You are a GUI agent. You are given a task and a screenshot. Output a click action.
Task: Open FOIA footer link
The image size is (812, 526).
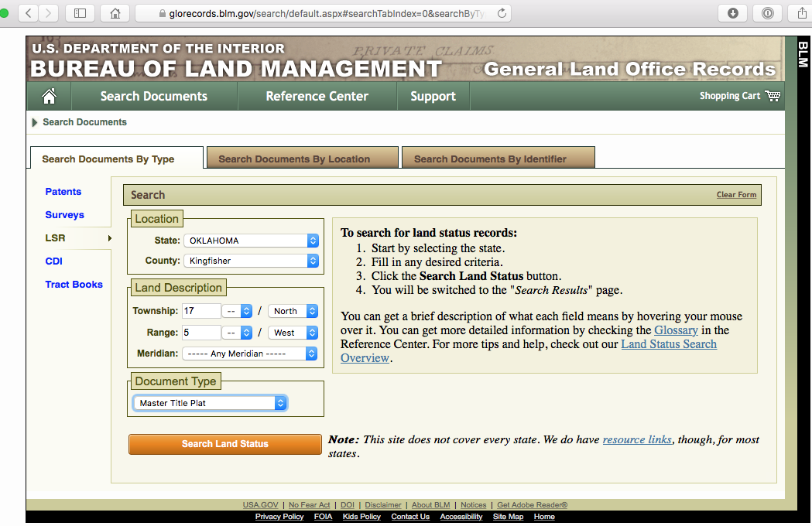click(323, 517)
